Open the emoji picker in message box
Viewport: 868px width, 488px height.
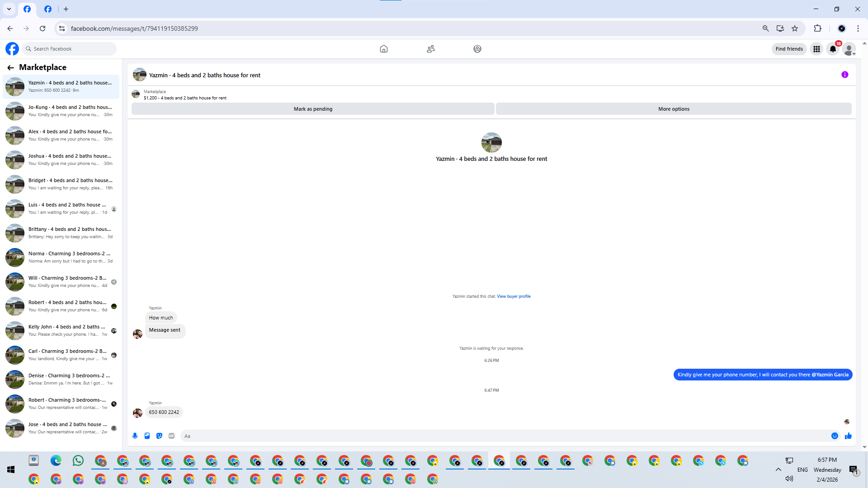click(x=835, y=436)
